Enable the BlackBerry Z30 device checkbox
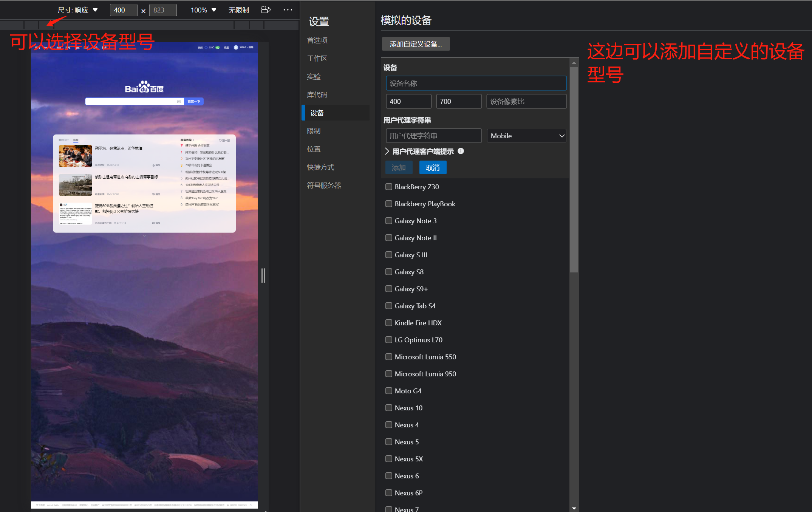Screen dimensions: 812x512 (389, 187)
